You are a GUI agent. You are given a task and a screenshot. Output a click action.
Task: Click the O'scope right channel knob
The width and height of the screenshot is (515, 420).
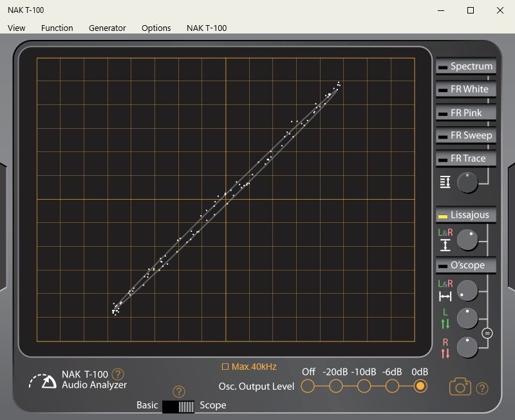467,347
